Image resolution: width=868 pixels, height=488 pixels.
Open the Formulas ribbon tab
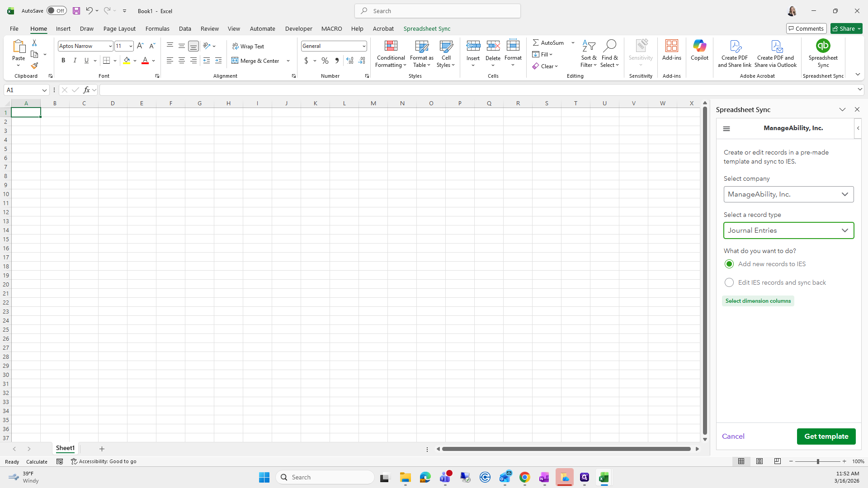pos(157,28)
